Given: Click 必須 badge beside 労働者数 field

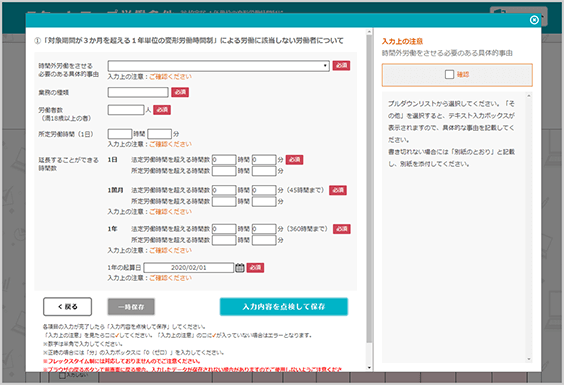Looking at the screenshot, I should pyautogui.click(x=162, y=110).
